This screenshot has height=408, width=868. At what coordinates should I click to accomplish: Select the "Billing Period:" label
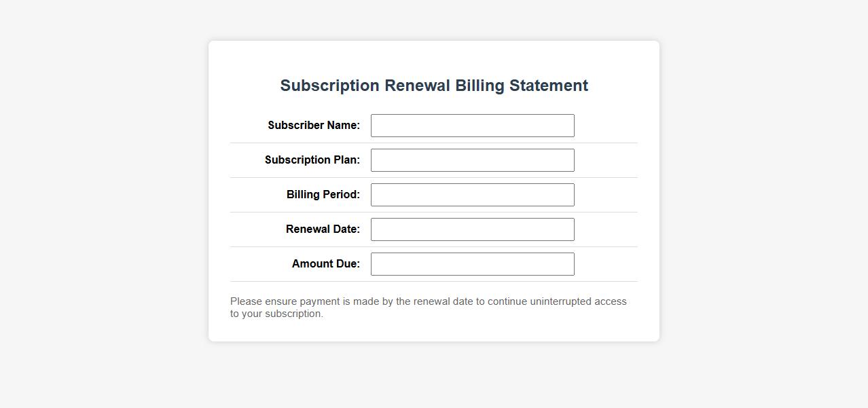[x=323, y=195]
